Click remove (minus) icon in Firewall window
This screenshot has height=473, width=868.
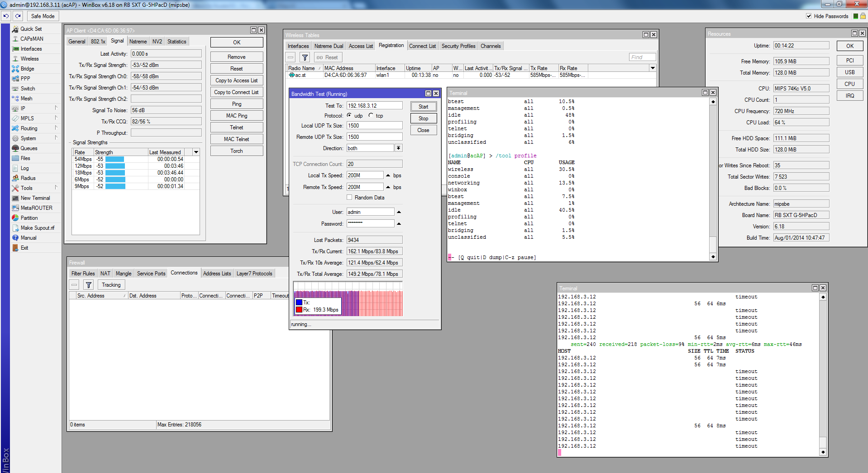(74, 285)
